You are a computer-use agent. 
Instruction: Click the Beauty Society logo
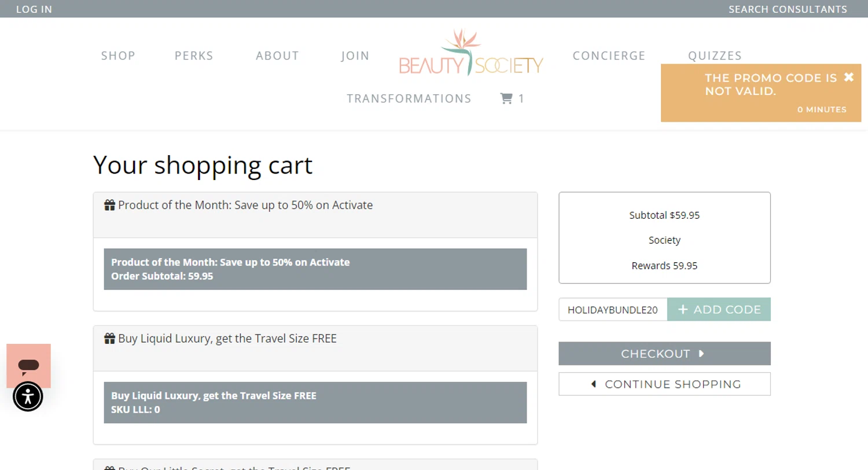click(x=471, y=53)
